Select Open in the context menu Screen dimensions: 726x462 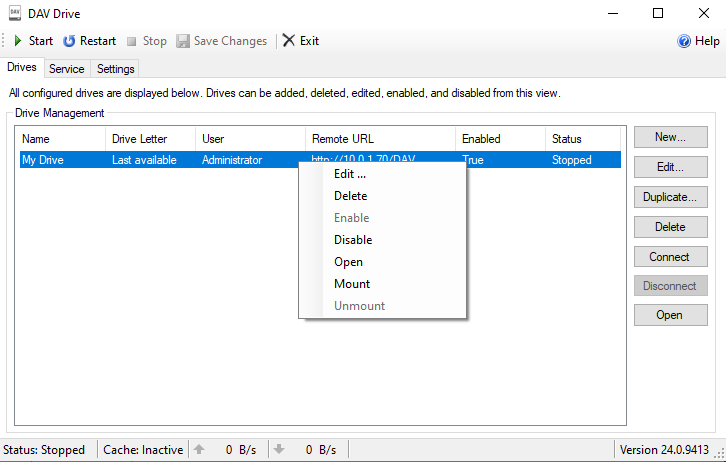point(348,262)
